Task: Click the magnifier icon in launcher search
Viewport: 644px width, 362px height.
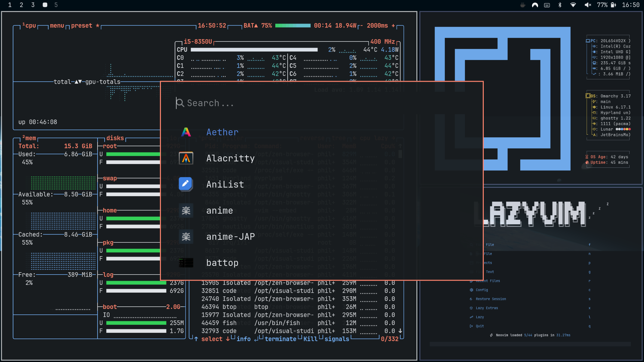Action: click(x=180, y=103)
